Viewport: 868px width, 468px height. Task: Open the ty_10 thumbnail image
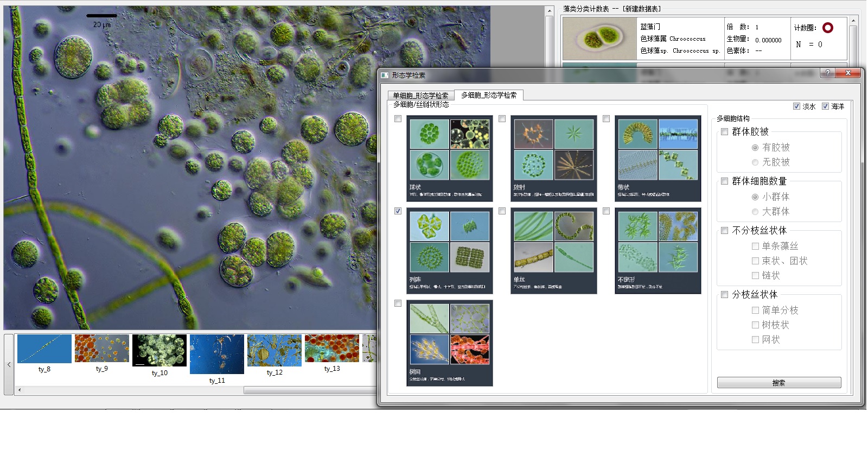(159, 351)
